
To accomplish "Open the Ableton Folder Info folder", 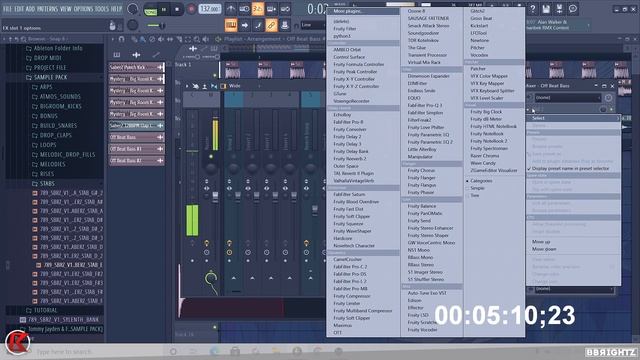I will (54, 48).
